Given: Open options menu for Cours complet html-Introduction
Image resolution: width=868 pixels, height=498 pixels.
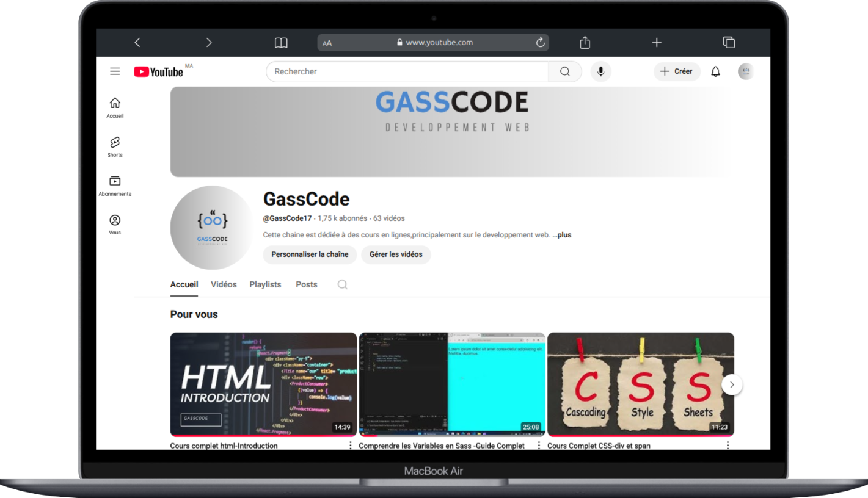Looking at the screenshot, I should coord(350,446).
